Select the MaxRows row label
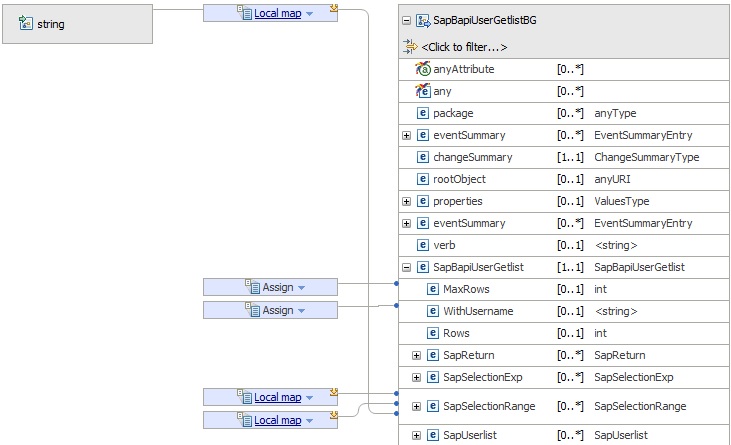The height and width of the screenshot is (445, 731). [466, 289]
